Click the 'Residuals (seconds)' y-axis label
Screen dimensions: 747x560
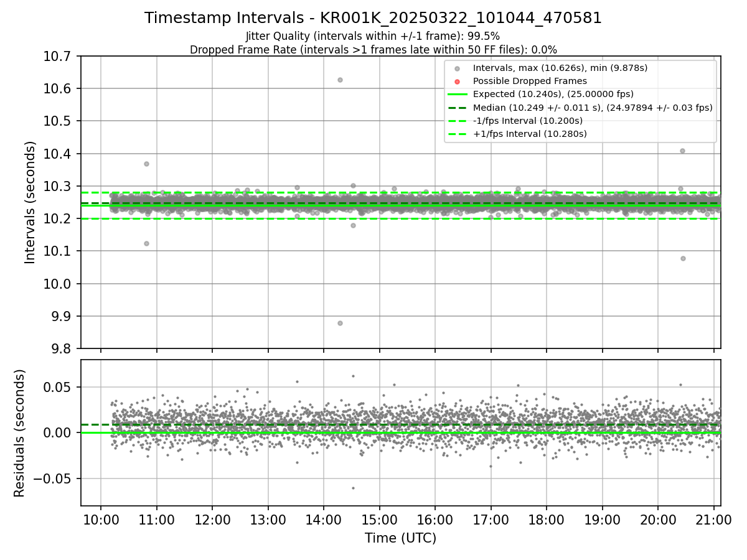(20, 433)
